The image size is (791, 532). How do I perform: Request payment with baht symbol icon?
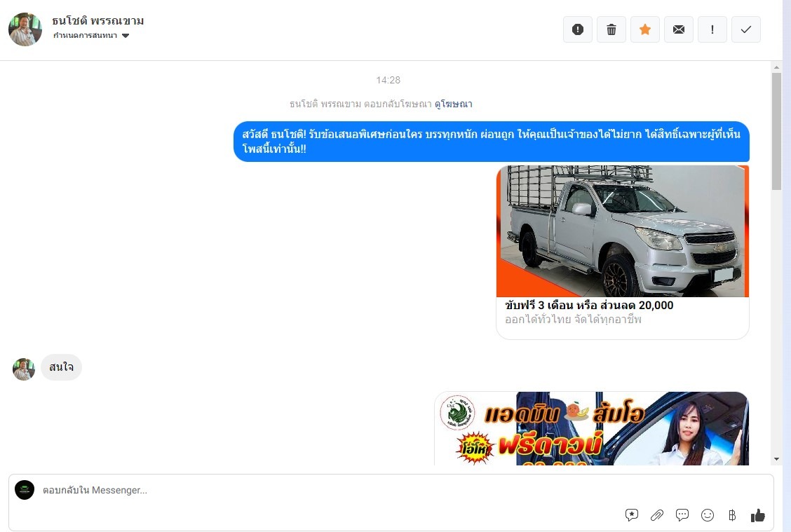point(732,515)
